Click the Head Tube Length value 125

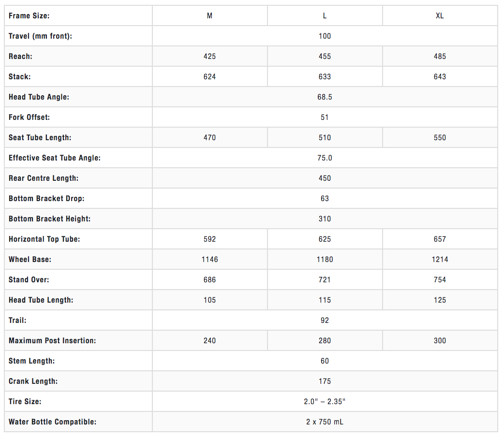(x=440, y=300)
